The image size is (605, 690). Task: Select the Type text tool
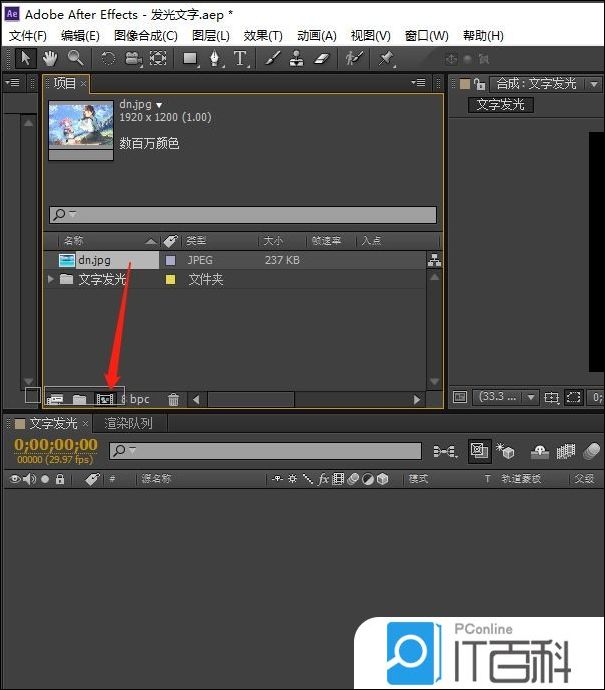pos(240,58)
